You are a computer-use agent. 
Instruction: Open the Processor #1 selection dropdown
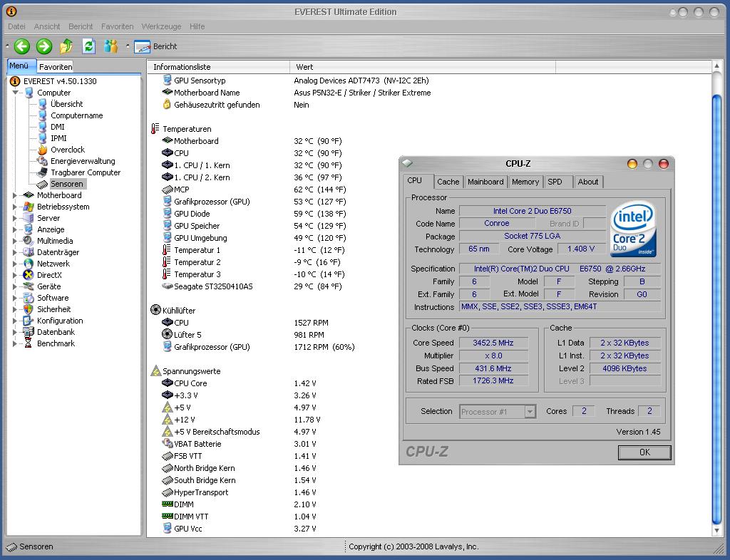tap(530, 412)
